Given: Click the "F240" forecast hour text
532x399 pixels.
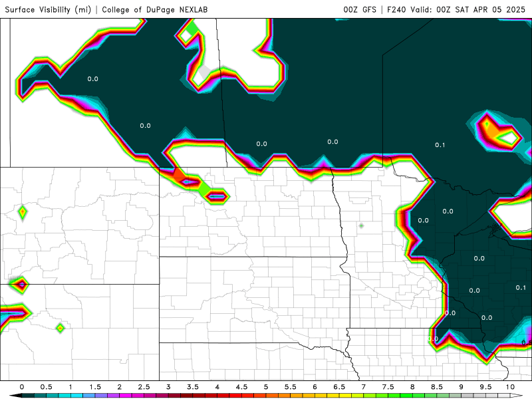Looking at the screenshot, I should click(x=396, y=9).
